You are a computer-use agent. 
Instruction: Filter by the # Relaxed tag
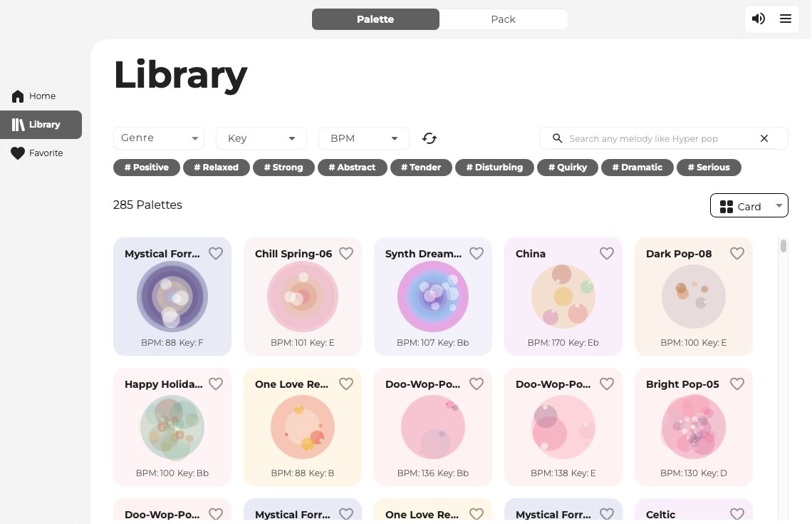(x=217, y=168)
